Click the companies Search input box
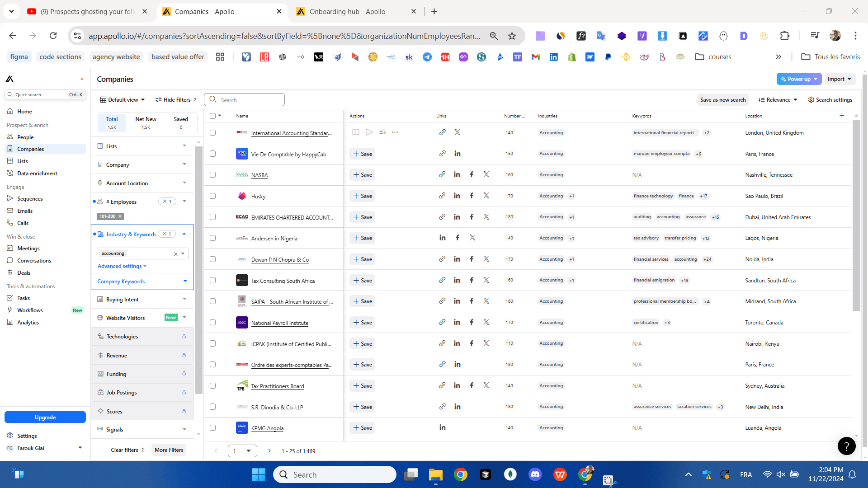Image resolution: width=868 pixels, height=488 pixels. tap(244, 100)
